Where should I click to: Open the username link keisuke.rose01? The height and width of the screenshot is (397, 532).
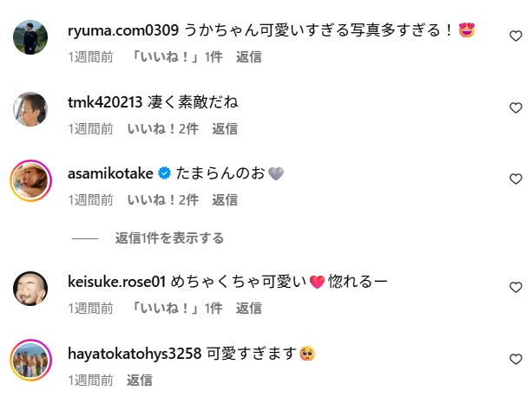tap(116, 282)
